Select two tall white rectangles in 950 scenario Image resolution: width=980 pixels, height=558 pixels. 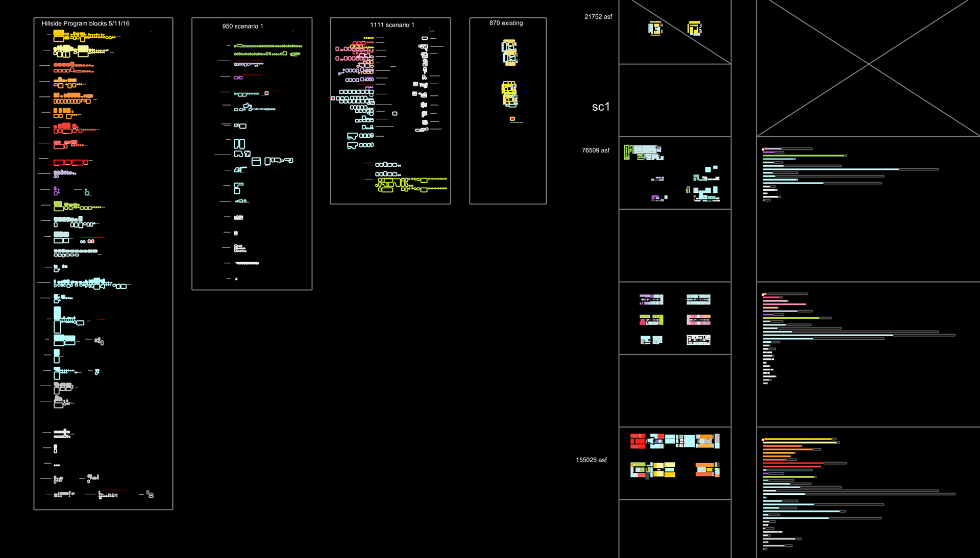coord(239,144)
